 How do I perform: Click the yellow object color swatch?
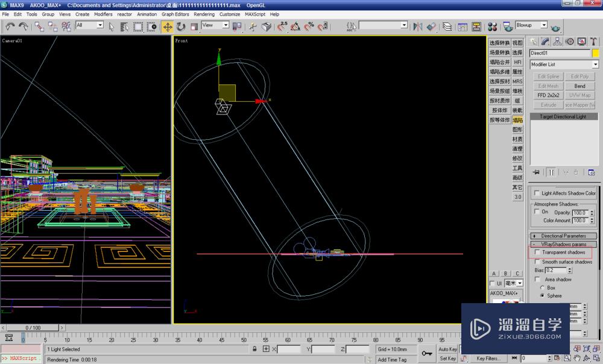point(596,53)
